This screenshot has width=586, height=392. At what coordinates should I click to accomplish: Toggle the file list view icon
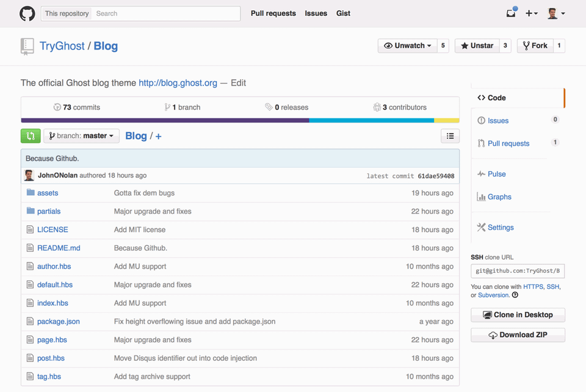point(450,136)
